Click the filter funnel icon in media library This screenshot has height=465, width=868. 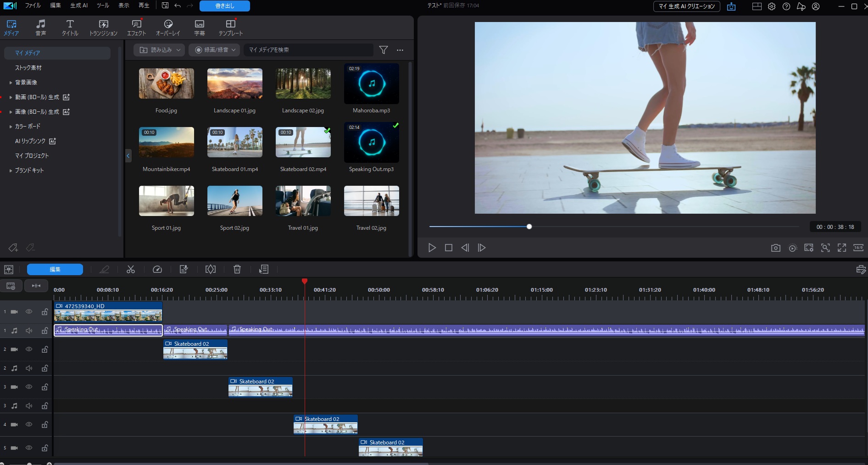(x=384, y=50)
